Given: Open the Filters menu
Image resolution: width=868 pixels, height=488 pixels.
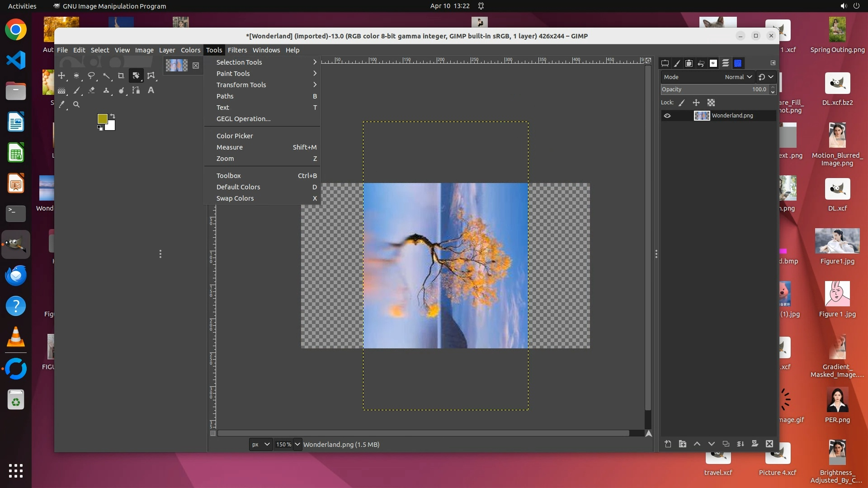Looking at the screenshot, I should coord(237,50).
